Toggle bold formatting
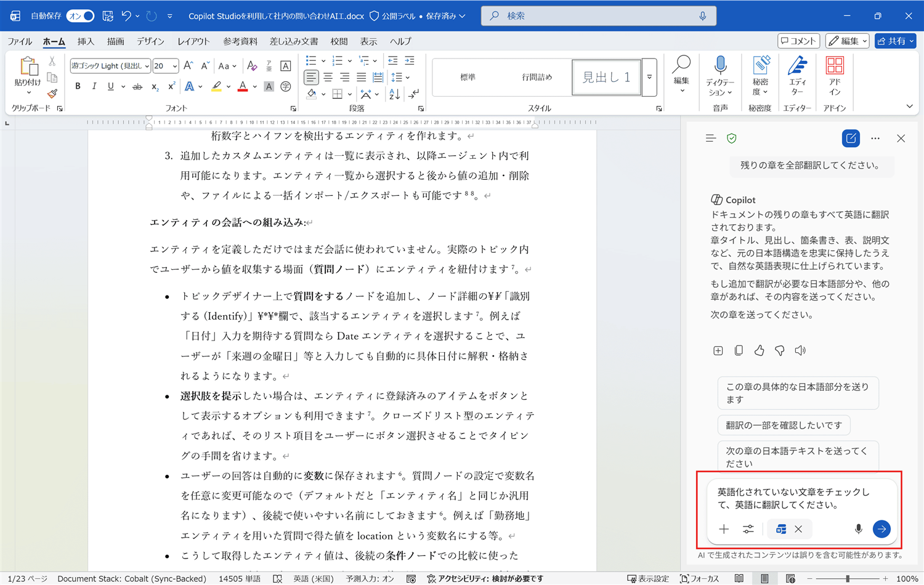Screen dimensions: 924x585 click(x=78, y=87)
